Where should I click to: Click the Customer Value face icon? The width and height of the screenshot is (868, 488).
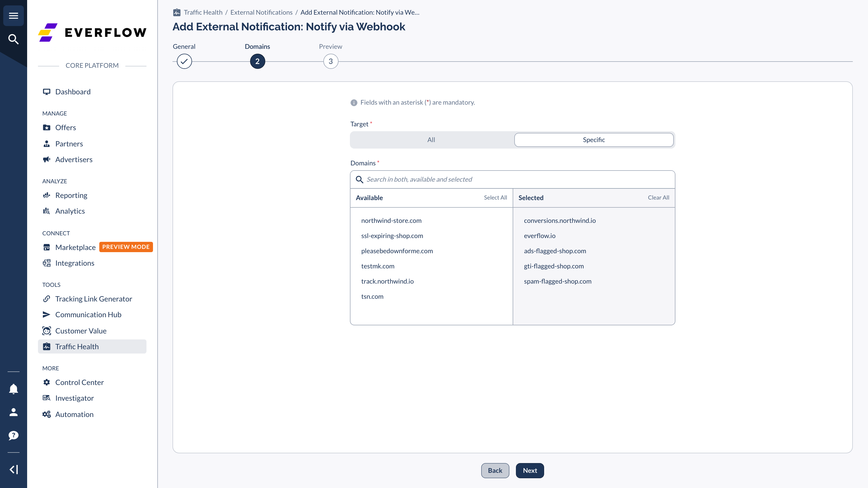[46, 331]
